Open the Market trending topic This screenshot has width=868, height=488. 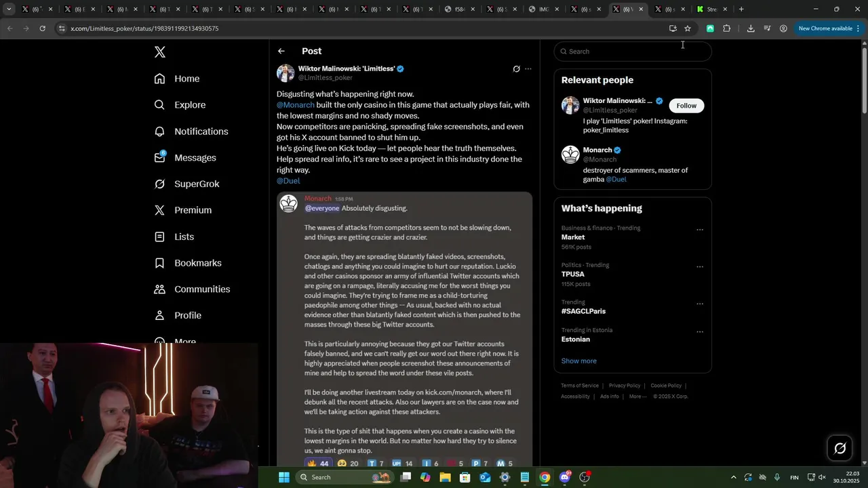tap(573, 237)
